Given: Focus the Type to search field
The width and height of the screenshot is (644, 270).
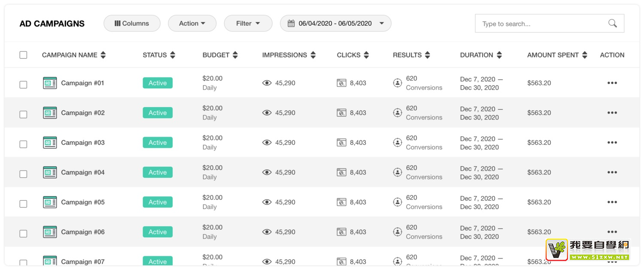Looking at the screenshot, I should click(x=550, y=24).
